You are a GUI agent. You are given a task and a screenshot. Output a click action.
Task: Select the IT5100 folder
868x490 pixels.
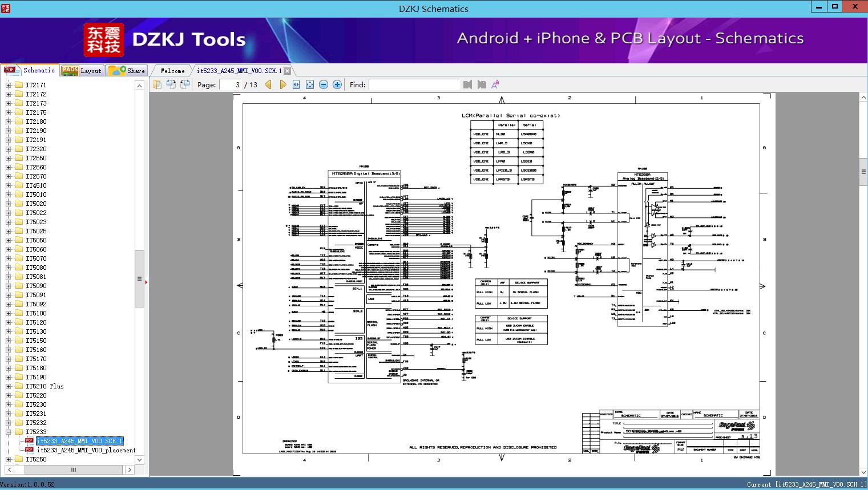[x=36, y=313]
